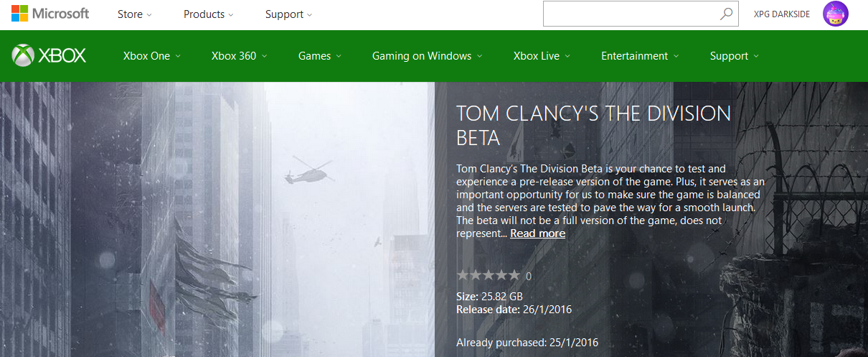The width and height of the screenshot is (868, 357).
Task: Open the Support menu in the Xbox bar
Action: pos(735,56)
